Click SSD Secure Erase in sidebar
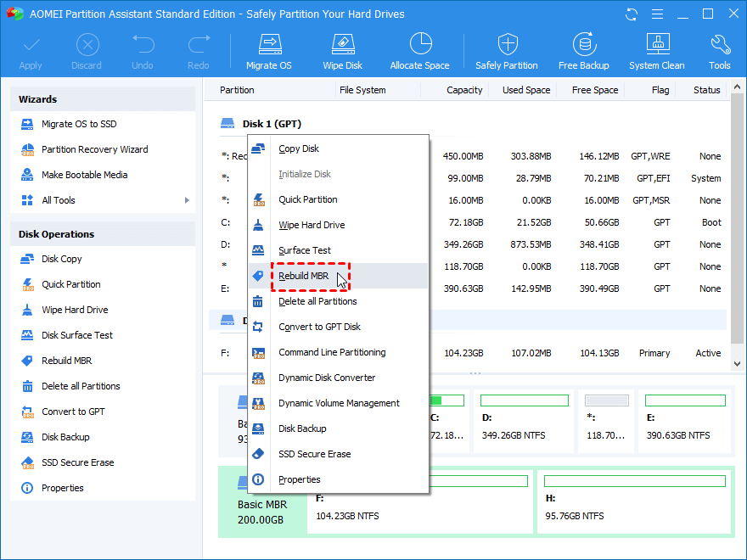This screenshot has width=747, height=560. tap(77, 462)
